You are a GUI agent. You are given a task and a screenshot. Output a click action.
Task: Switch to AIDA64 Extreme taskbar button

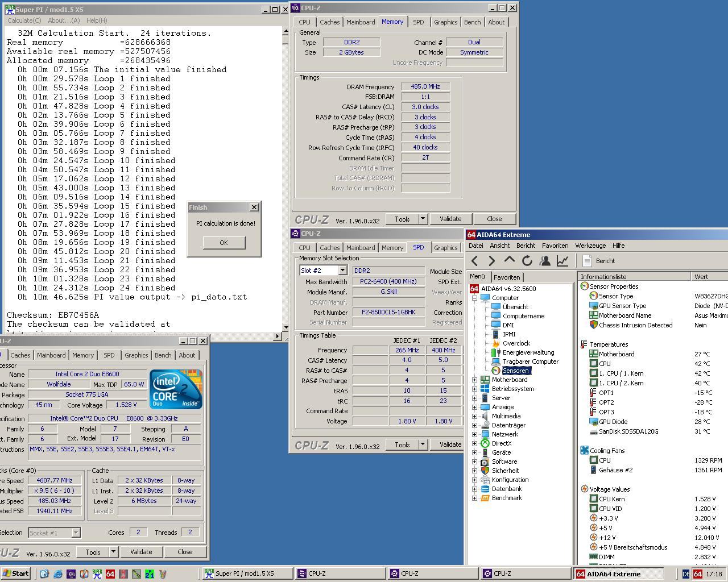(619, 574)
